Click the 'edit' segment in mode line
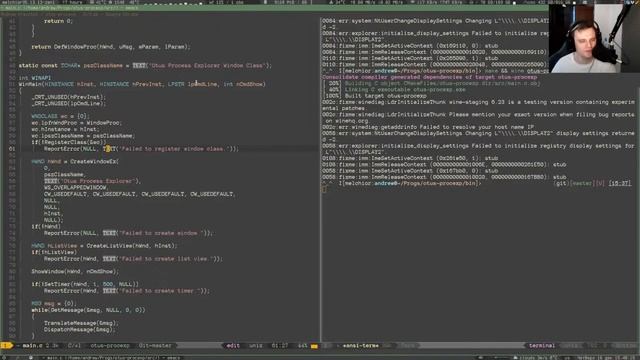The image size is (640, 360). pos(233,346)
